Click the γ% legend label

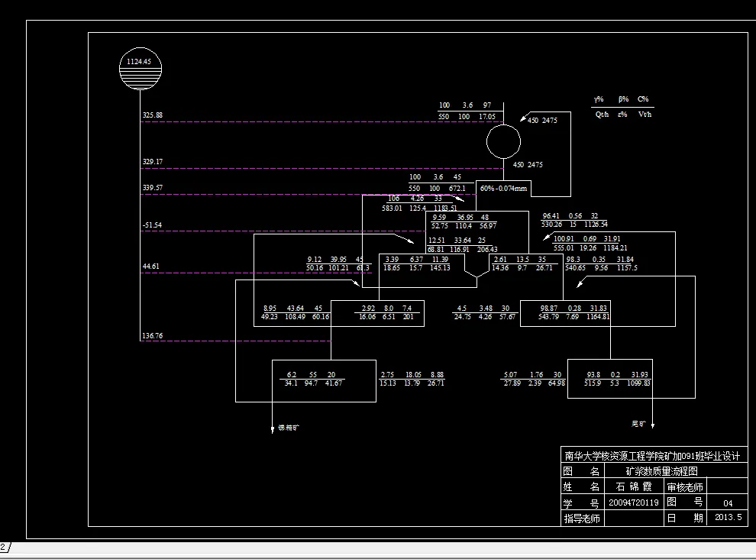coord(599,99)
